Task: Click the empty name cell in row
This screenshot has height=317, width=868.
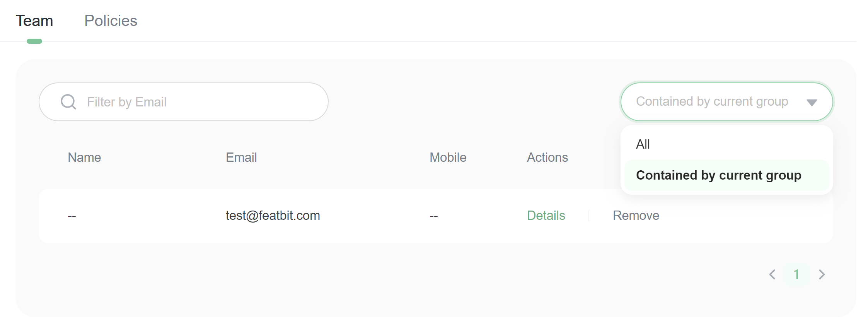Action: click(72, 216)
